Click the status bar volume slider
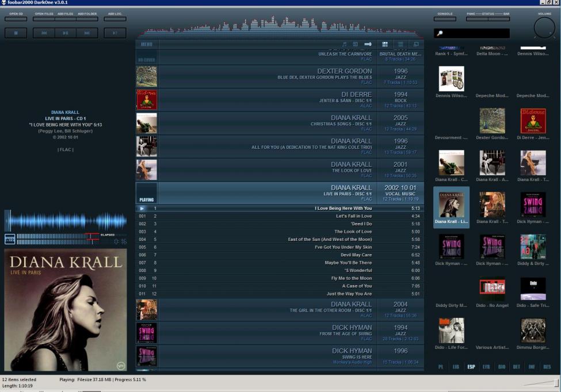 tap(540, 383)
